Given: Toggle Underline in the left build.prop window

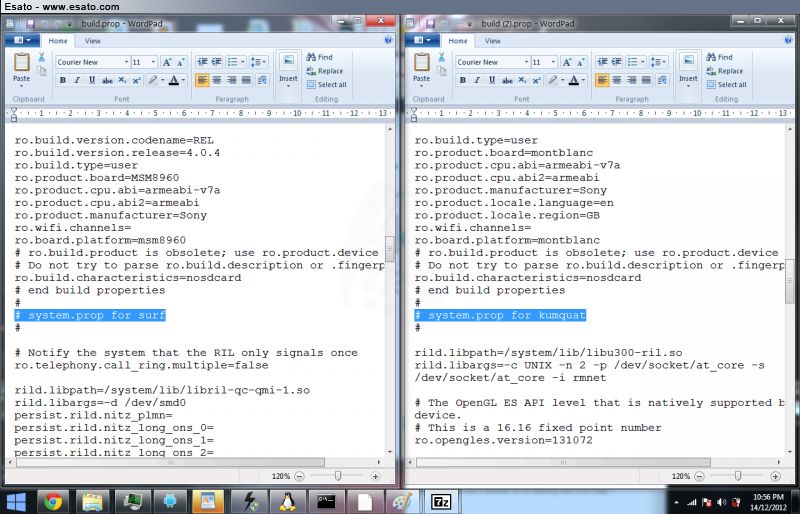Looking at the screenshot, I should click(x=92, y=80).
